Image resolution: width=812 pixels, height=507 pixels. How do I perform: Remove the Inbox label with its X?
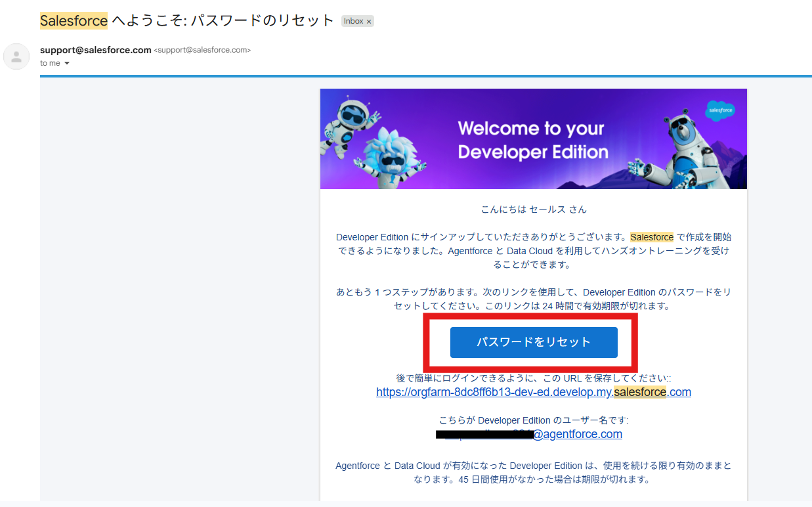tap(369, 22)
